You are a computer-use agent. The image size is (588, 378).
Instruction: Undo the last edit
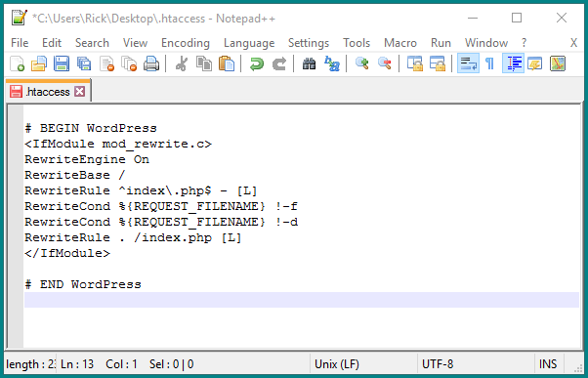[x=257, y=63]
